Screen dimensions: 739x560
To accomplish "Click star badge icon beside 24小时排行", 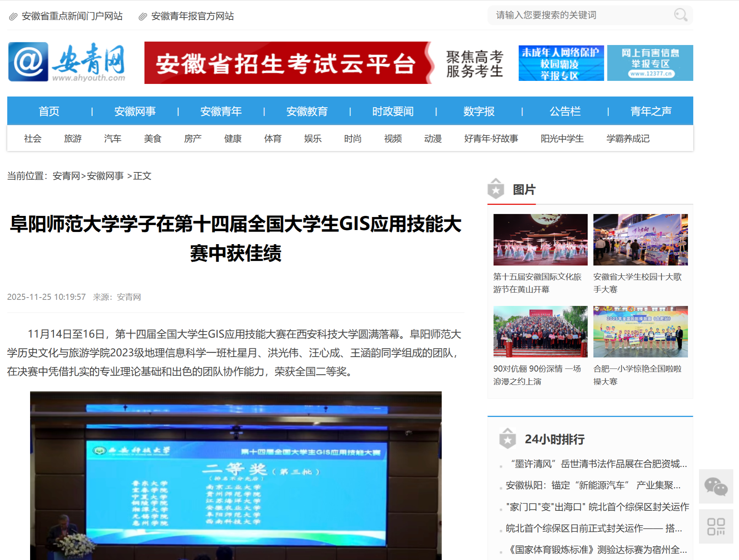I will tap(508, 439).
